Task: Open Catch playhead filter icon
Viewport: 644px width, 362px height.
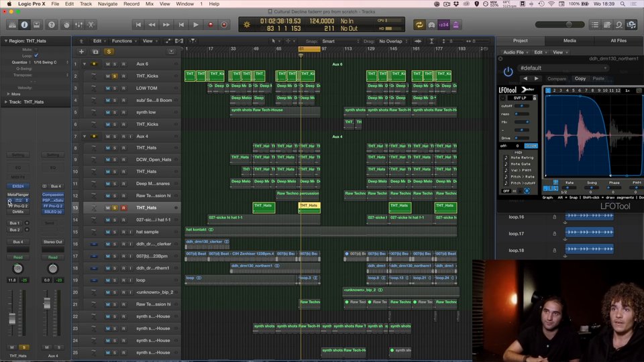Action: point(193,41)
